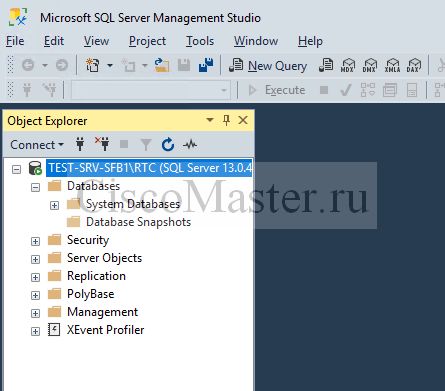Expand the Server Objects folder
The image size is (445, 391).
pyautogui.click(x=35, y=259)
